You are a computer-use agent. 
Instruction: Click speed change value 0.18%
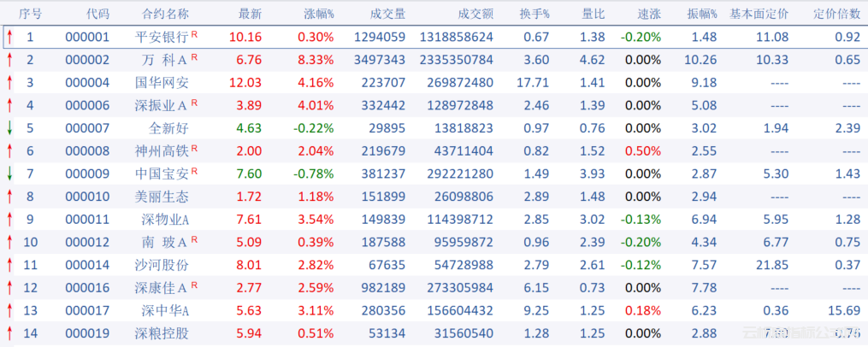point(643,310)
